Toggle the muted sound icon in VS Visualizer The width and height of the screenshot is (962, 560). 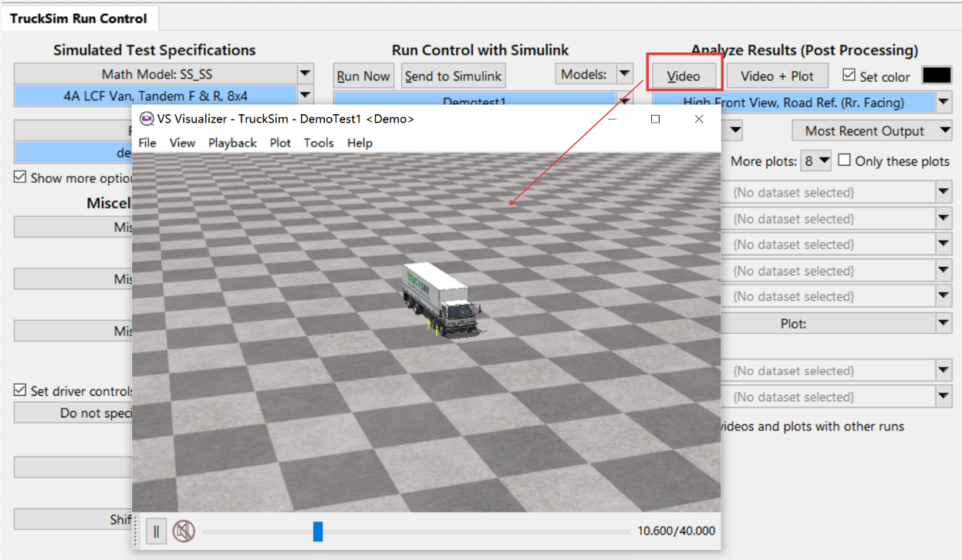pyautogui.click(x=184, y=531)
